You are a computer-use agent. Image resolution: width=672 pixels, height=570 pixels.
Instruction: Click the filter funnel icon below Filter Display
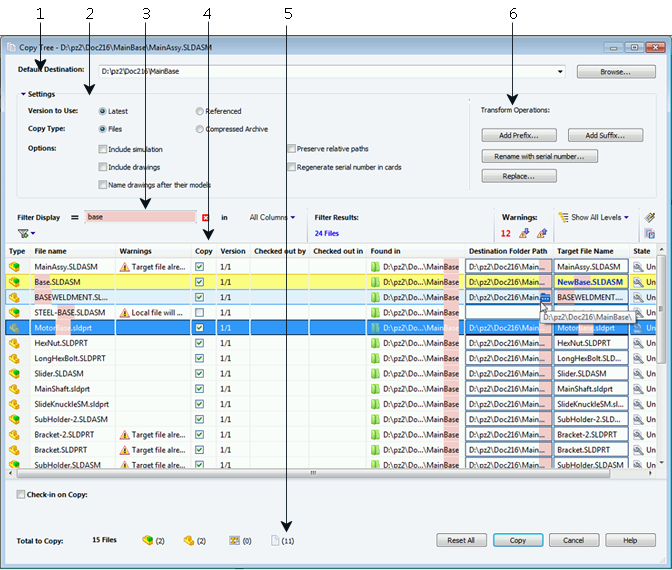coord(22,232)
